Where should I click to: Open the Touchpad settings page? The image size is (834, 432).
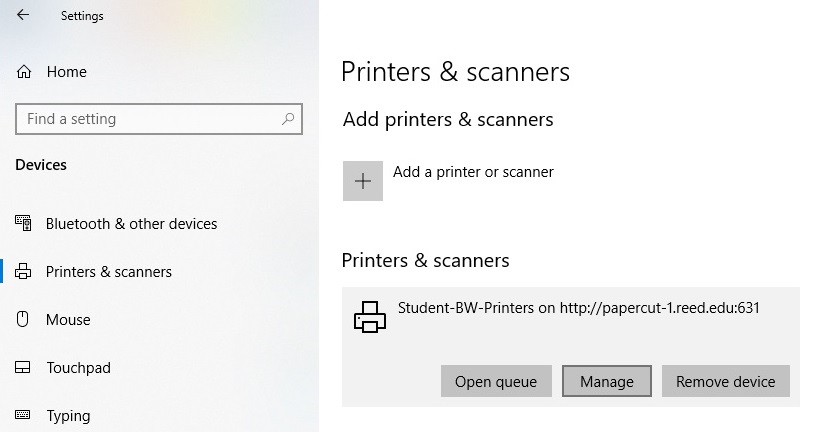coord(78,368)
